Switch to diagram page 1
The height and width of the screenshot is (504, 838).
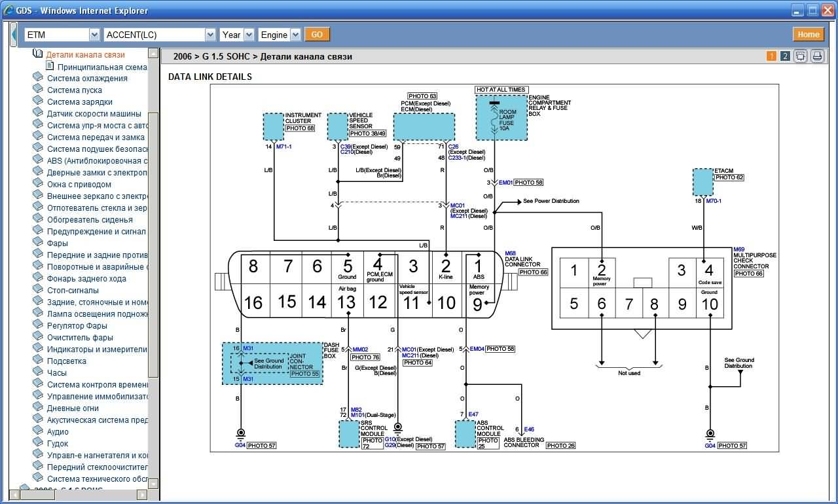click(771, 56)
